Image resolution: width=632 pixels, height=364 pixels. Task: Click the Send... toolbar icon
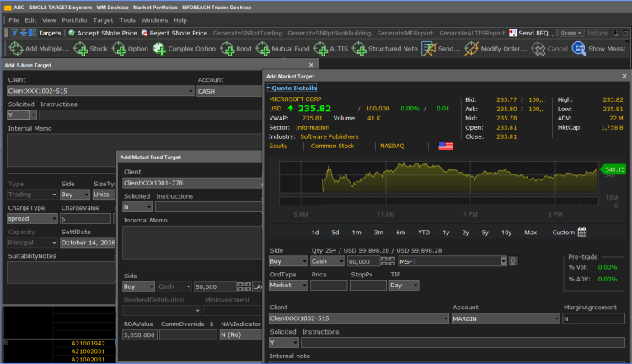point(429,49)
